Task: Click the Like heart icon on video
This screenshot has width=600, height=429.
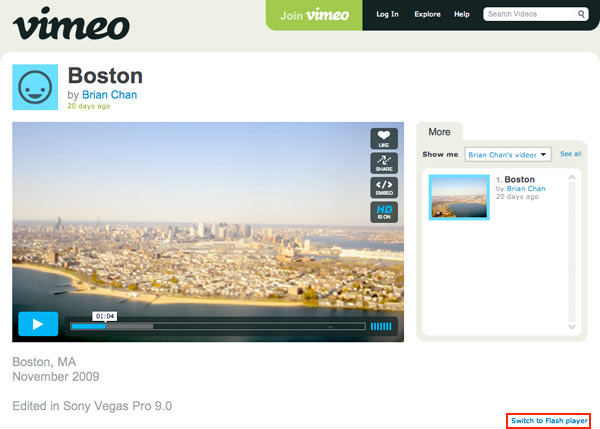Action: [x=384, y=139]
